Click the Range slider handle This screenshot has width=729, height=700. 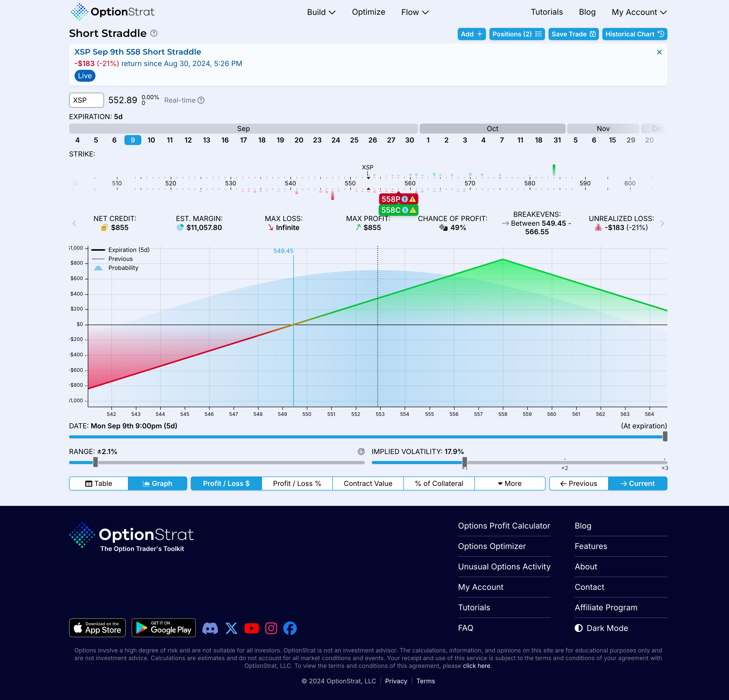95,462
